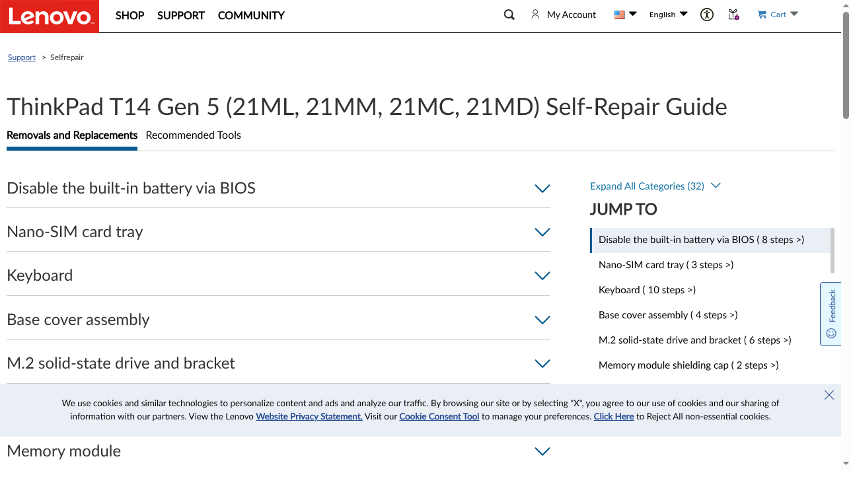This screenshot has width=851, height=504.
Task: Click the Selfrepair breadcrumb text
Action: [67, 57]
